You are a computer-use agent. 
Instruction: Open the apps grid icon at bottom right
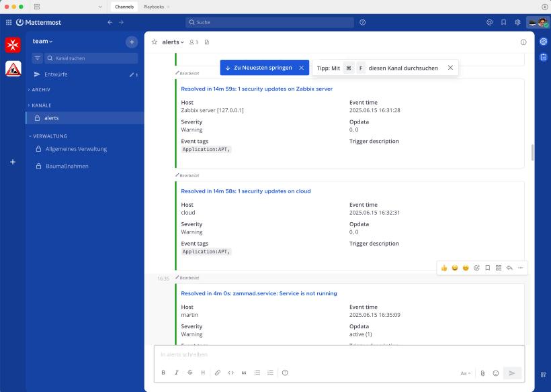[x=543, y=375]
